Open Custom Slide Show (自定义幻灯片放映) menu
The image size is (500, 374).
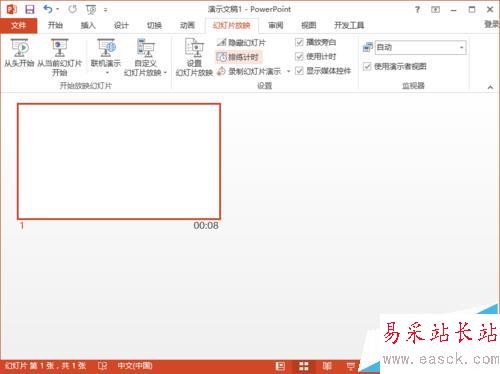(145, 57)
